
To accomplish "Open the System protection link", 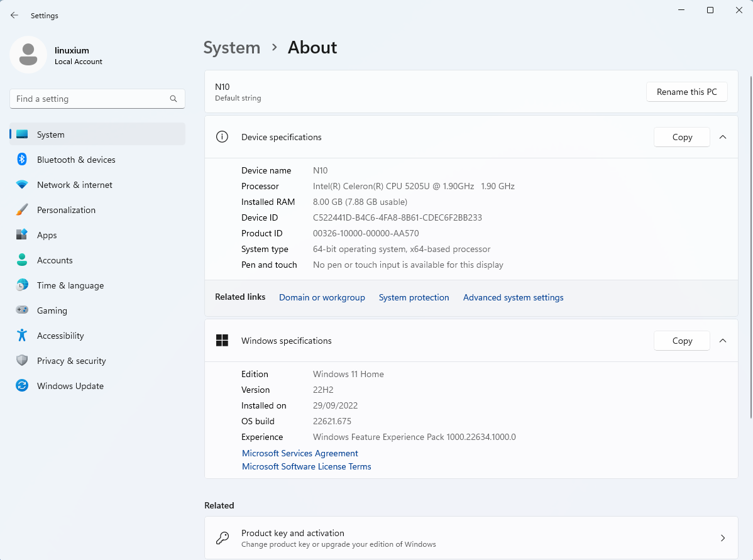I will coord(414,297).
